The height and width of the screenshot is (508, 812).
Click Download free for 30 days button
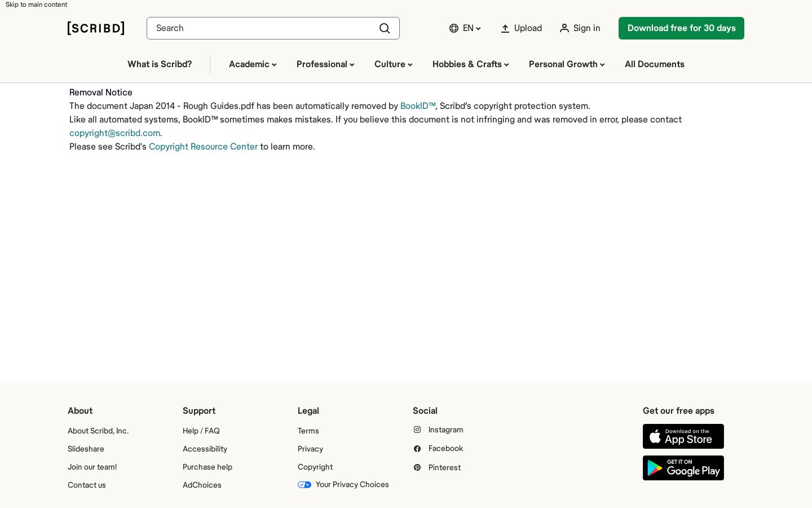coord(681,28)
